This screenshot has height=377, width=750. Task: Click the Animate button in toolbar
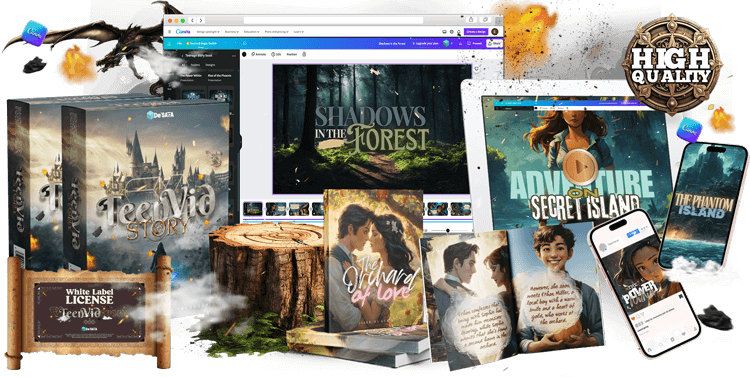(x=259, y=55)
